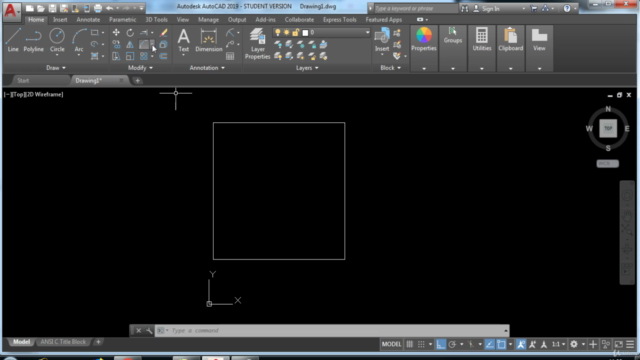640x360 pixels.
Task: Open the Circle tool flyout arrow
Action: [x=57, y=55]
